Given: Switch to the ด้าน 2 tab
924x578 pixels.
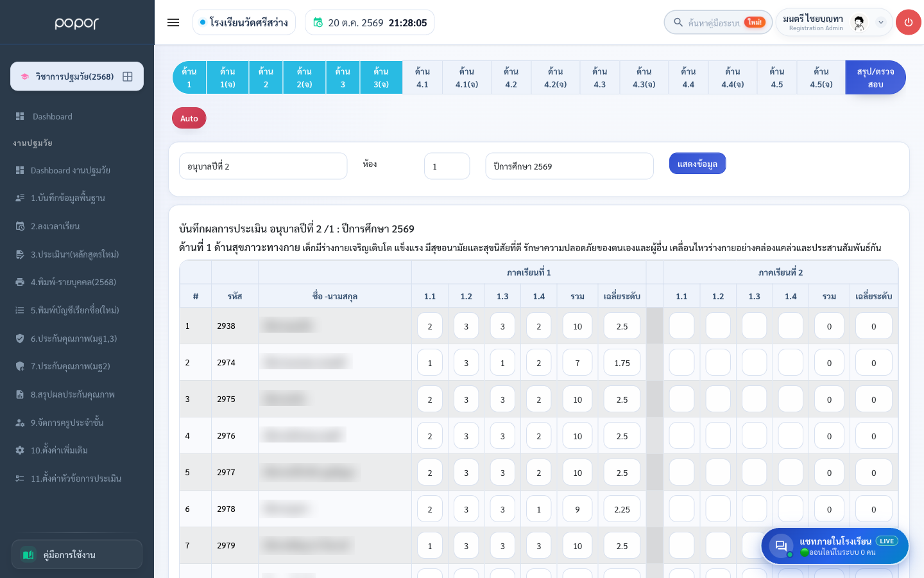Looking at the screenshot, I should 266,78.
